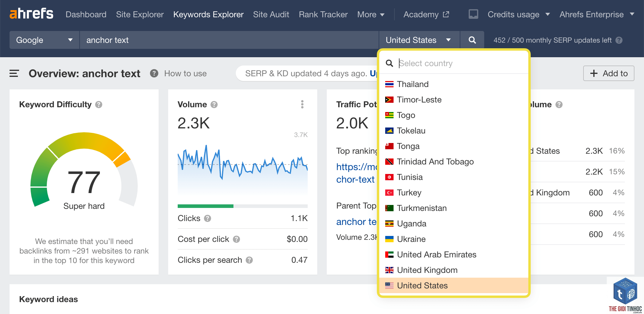Open the Volume card three-dot menu
The image size is (644, 314).
click(x=302, y=104)
